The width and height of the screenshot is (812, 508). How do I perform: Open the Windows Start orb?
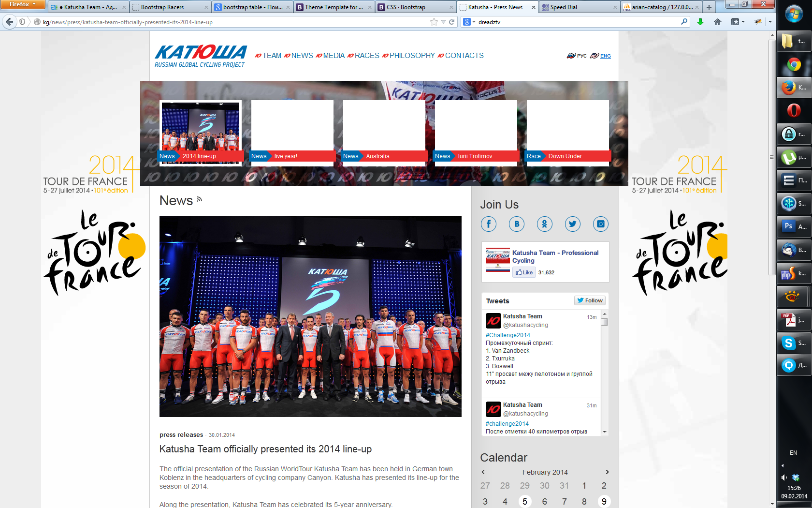[x=794, y=14]
